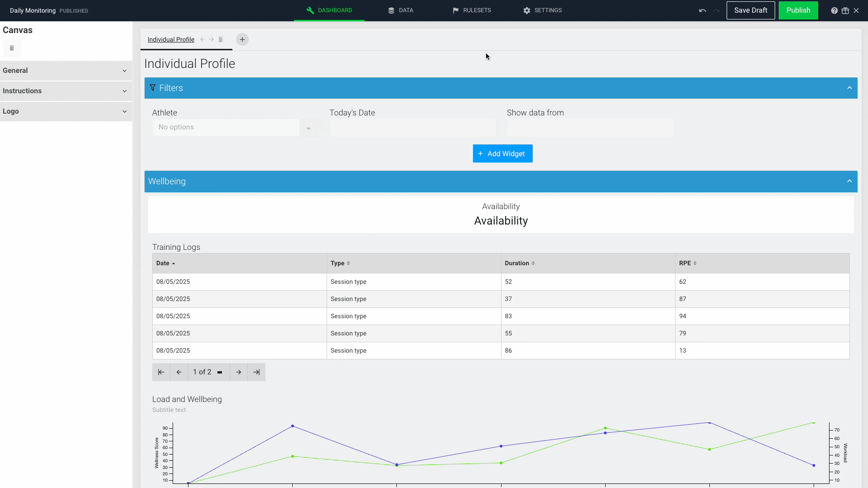Open the Individual Profile page tab
The height and width of the screenshot is (488, 868).
[170, 39]
